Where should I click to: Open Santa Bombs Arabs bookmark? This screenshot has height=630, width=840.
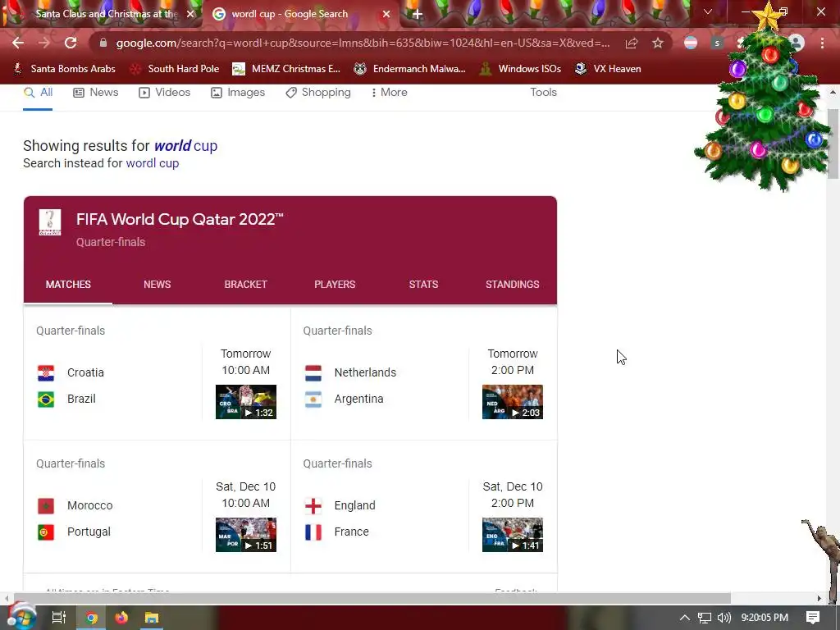(x=64, y=69)
